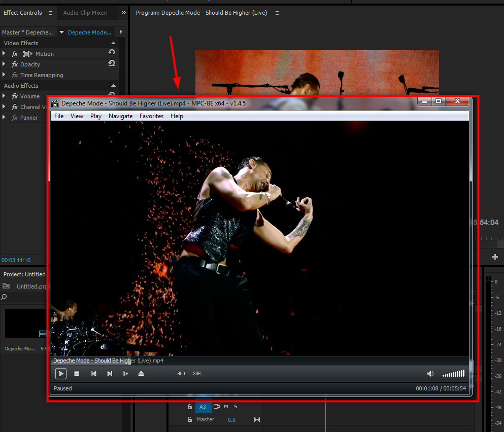
Task: Adjust the player volume slider
Action: click(x=453, y=374)
